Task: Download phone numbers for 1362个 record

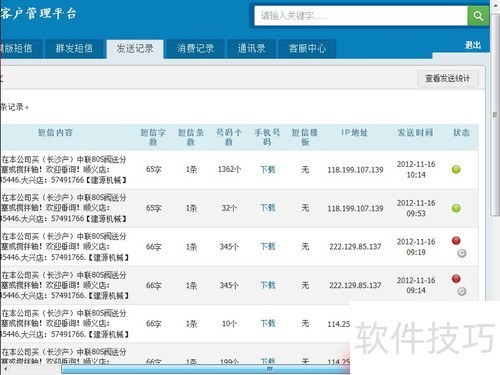Action: tap(268, 169)
